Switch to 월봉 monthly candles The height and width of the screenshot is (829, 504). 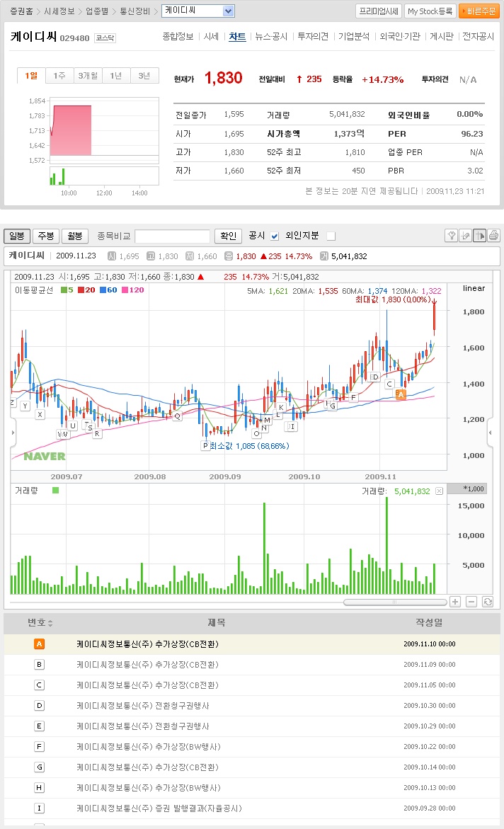pos(75,236)
